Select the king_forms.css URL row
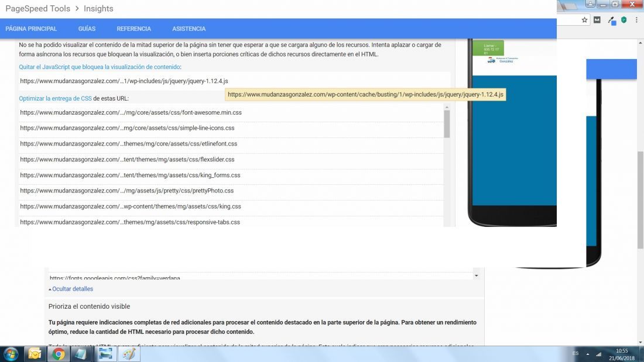 (231, 175)
